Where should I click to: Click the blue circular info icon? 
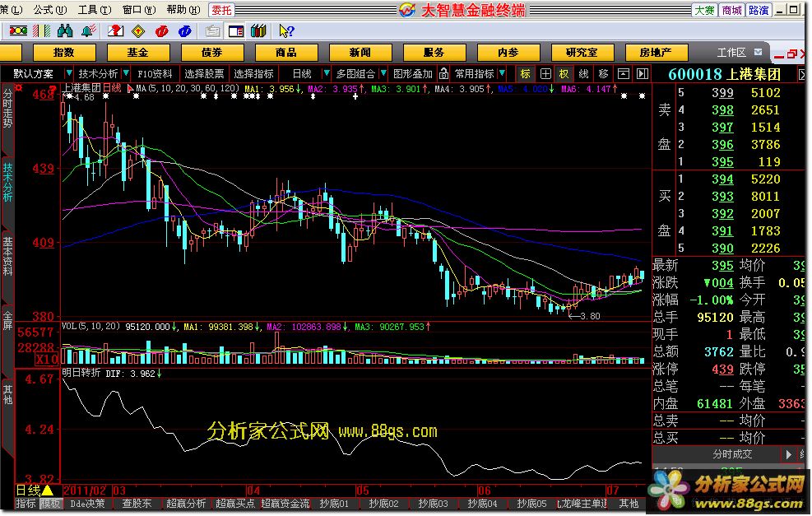(x=185, y=31)
